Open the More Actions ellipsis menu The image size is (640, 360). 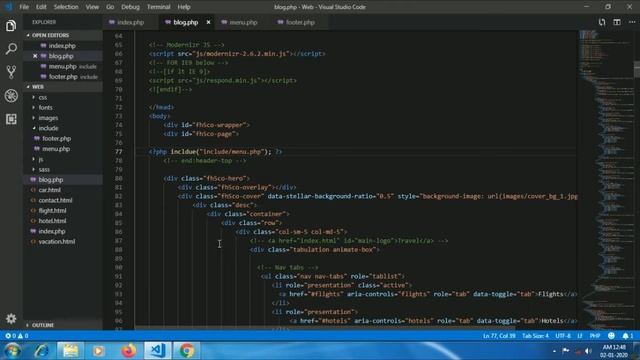(632, 22)
